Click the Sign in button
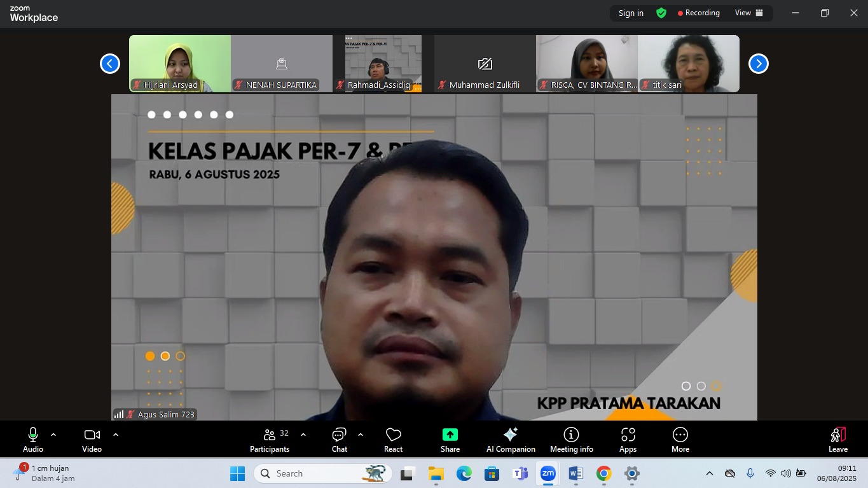This screenshot has width=868, height=488. tap(631, 13)
